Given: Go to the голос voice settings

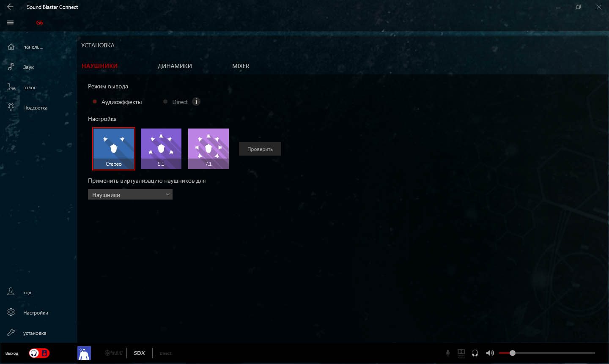Looking at the screenshot, I should (29, 87).
